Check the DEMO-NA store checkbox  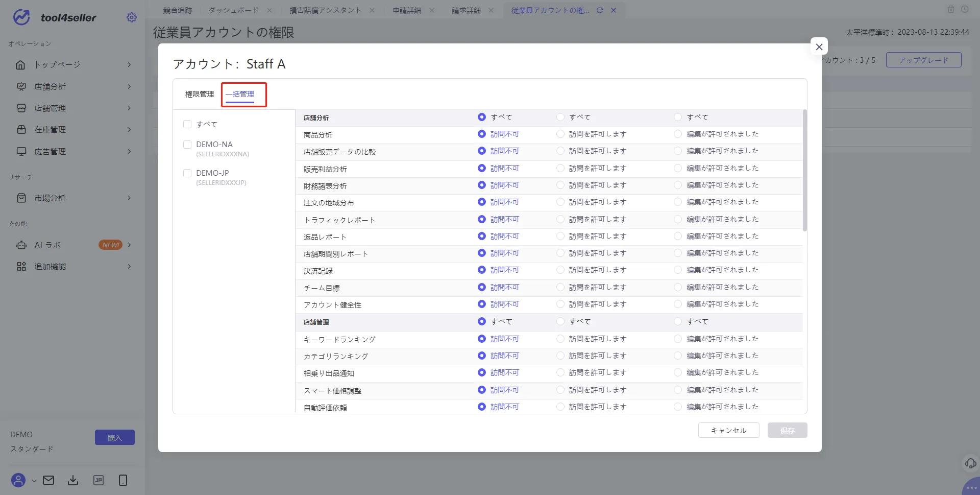(x=187, y=145)
